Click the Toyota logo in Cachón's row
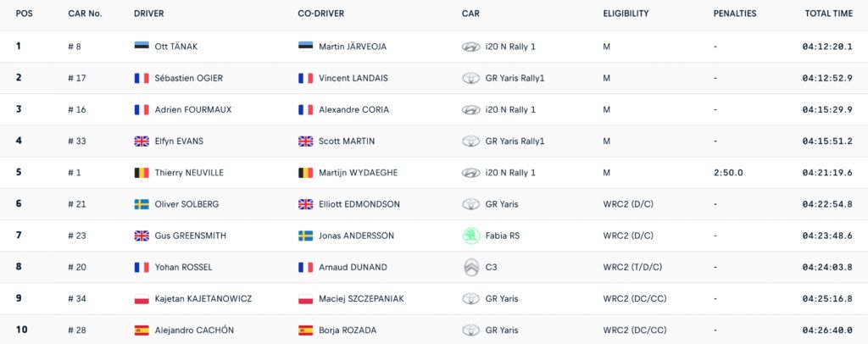Image resolution: width=868 pixels, height=344 pixels. pyautogui.click(x=471, y=330)
